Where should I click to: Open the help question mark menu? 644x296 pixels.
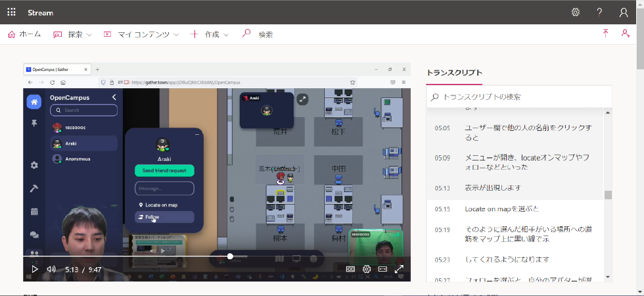tap(599, 12)
